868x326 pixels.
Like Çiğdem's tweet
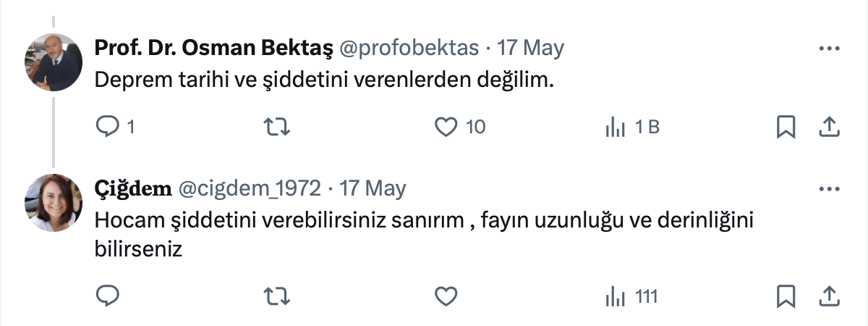[447, 296]
